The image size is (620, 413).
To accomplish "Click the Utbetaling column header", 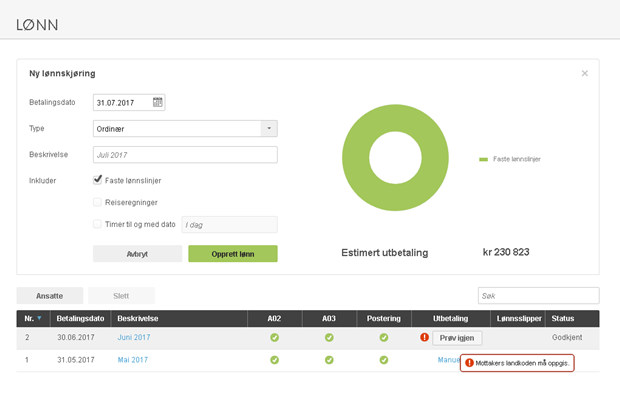I will [450, 318].
